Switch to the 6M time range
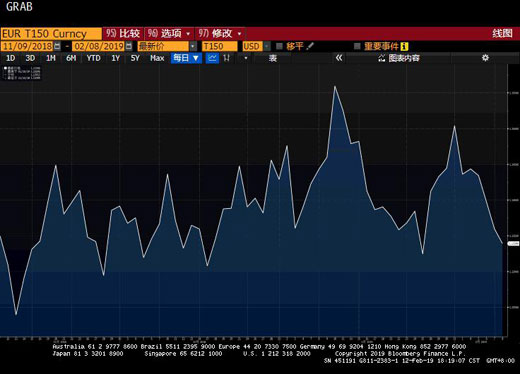 [71, 58]
